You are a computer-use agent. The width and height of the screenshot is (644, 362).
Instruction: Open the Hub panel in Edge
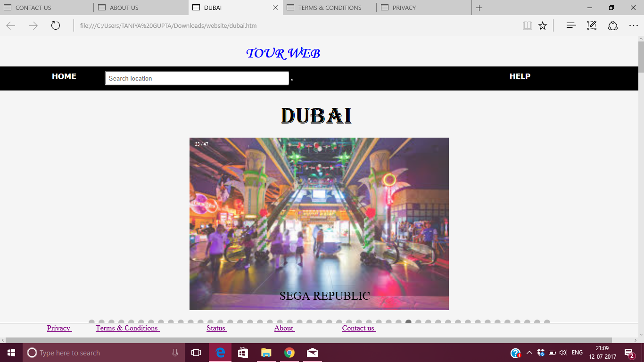click(570, 25)
